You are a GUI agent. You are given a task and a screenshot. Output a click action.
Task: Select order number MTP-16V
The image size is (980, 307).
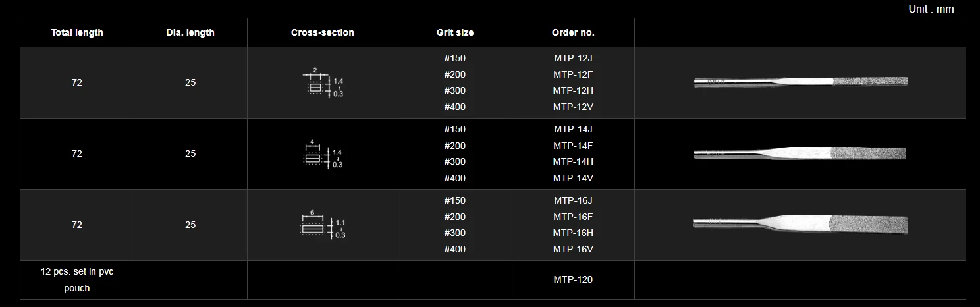tap(573, 249)
